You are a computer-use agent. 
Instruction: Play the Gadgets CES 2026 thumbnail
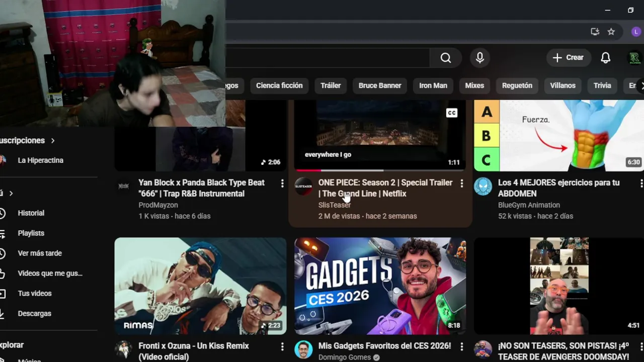click(380, 286)
